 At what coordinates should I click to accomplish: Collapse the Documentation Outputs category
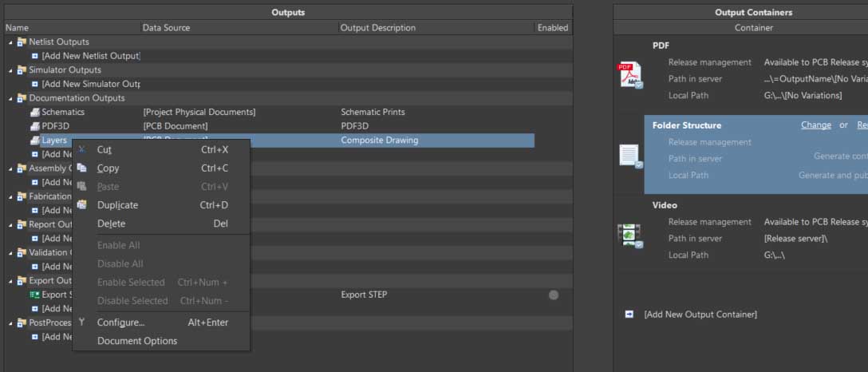(x=10, y=98)
